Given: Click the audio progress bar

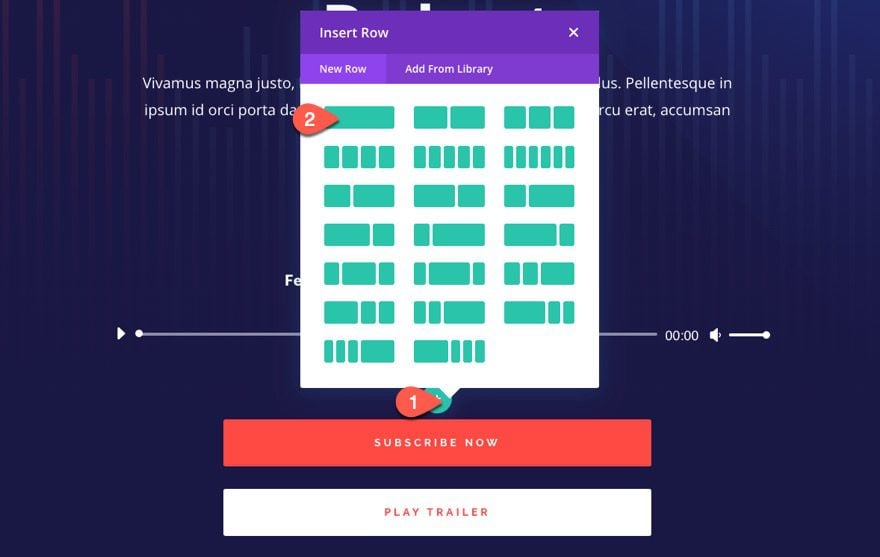Looking at the screenshot, I should pos(220,334).
